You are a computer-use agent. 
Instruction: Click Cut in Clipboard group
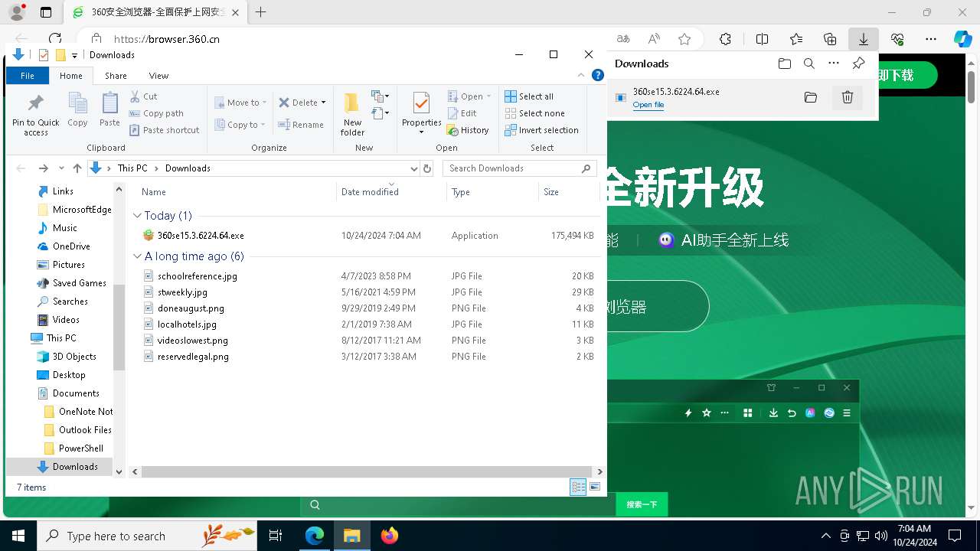(144, 96)
